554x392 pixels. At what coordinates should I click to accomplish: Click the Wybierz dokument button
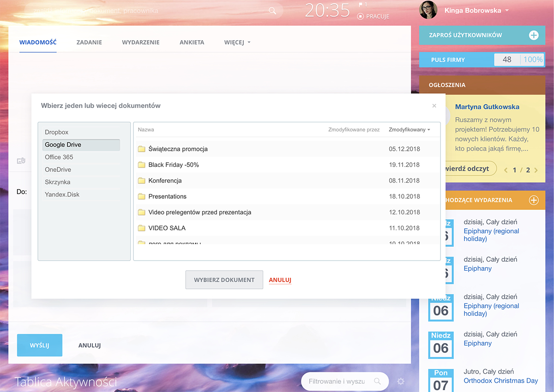point(224,280)
